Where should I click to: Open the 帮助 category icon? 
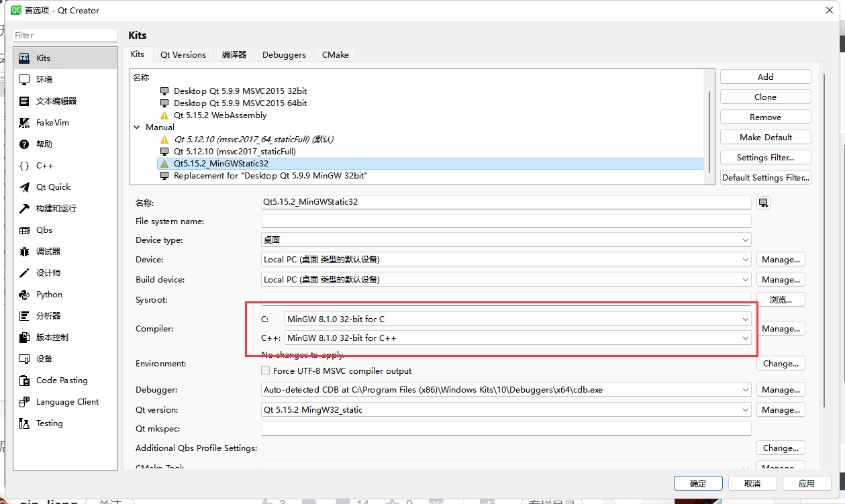coord(24,144)
